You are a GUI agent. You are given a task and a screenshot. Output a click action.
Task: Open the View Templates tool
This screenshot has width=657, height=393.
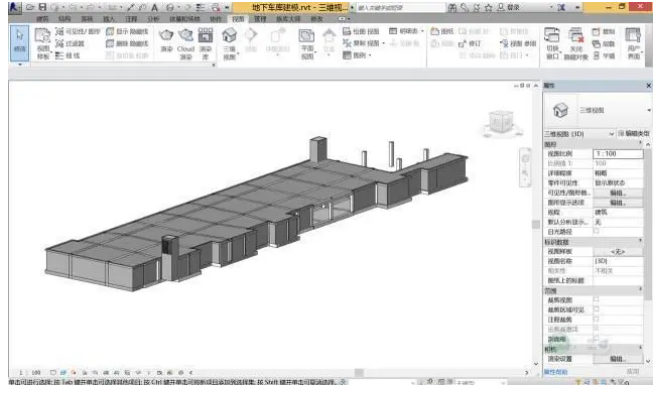tap(42, 42)
